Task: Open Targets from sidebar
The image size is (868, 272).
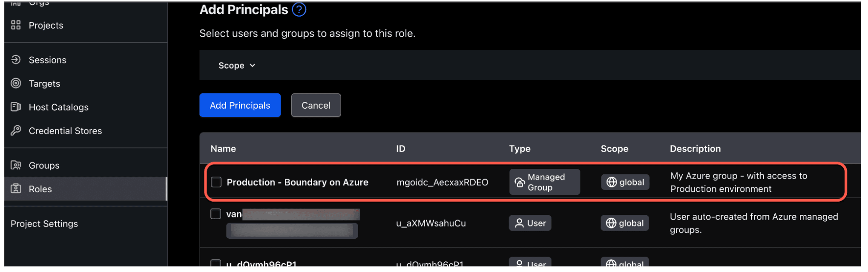Action: (44, 84)
